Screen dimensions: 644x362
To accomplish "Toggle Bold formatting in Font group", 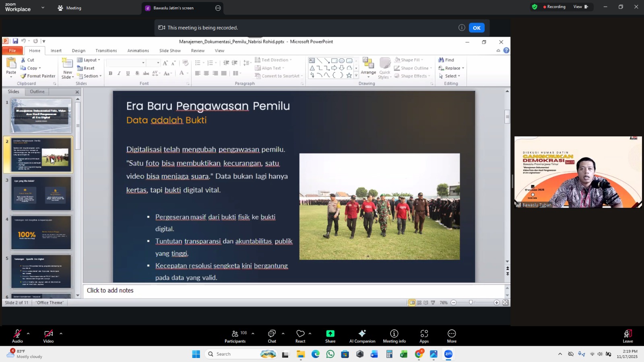I will (x=110, y=73).
